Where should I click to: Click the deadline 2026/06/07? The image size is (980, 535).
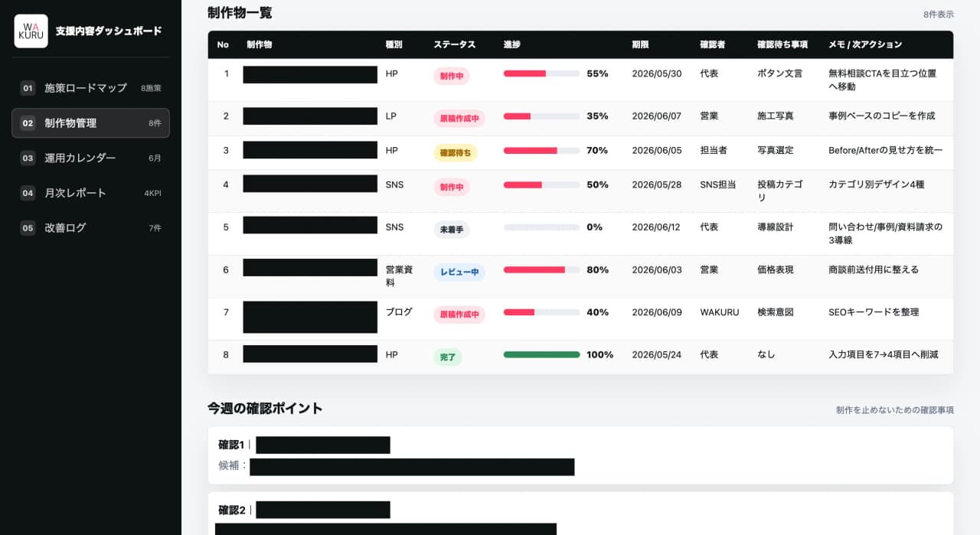(657, 116)
